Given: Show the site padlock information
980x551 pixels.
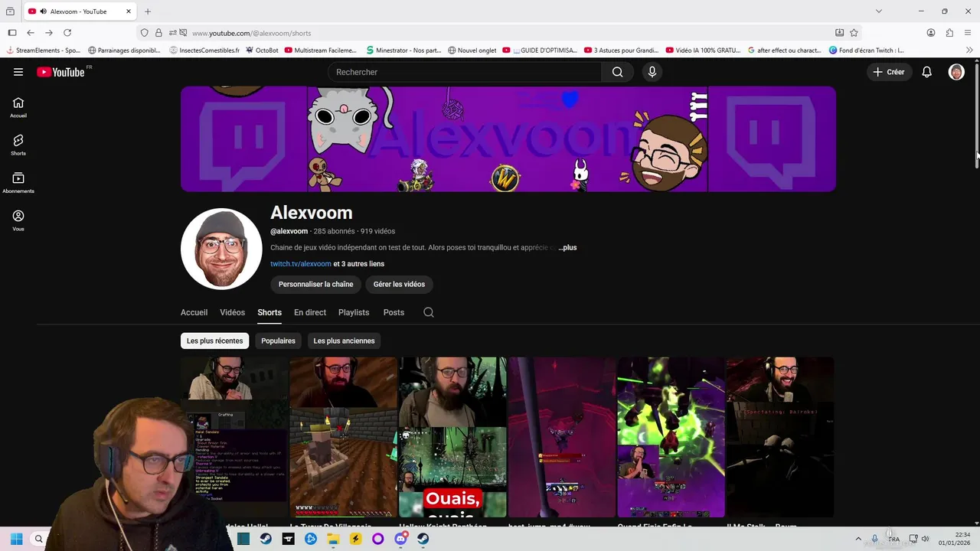Looking at the screenshot, I should 158,33.
